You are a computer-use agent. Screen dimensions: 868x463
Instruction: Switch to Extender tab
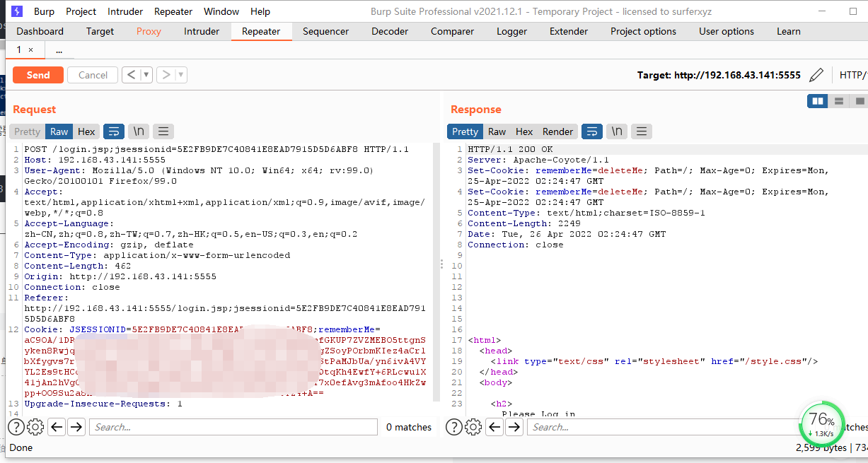pos(569,31)
